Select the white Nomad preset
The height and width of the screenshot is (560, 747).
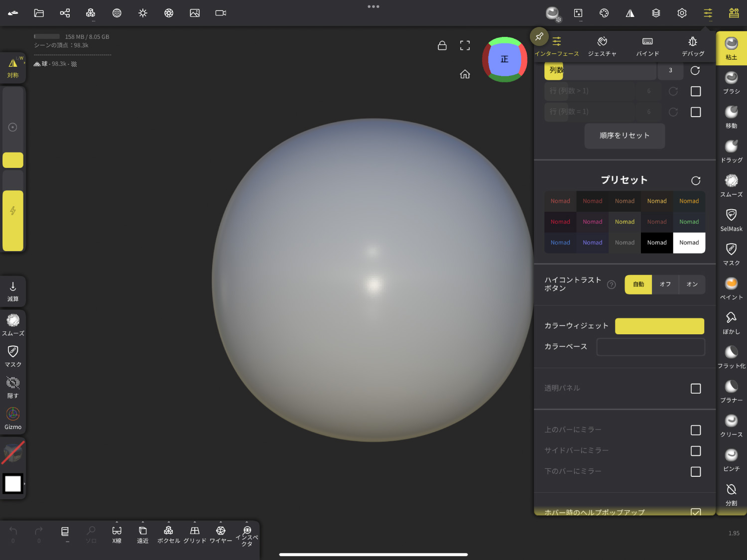coord(689,243)
